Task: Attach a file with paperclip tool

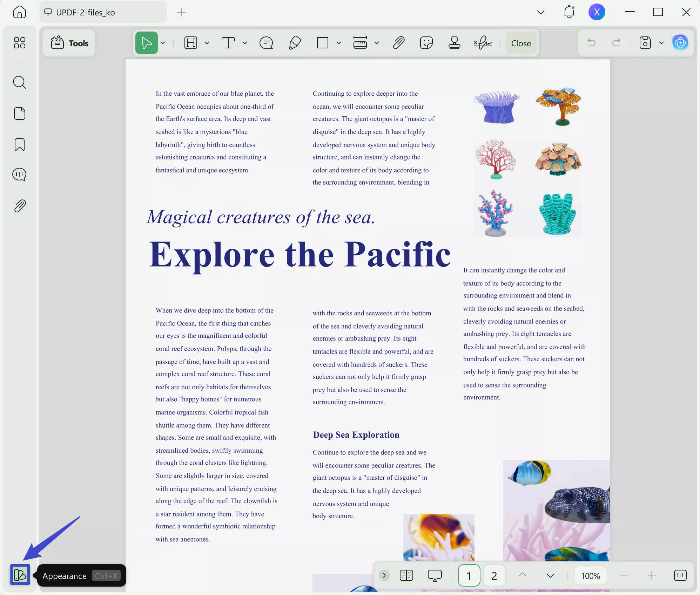Action: 399,43
